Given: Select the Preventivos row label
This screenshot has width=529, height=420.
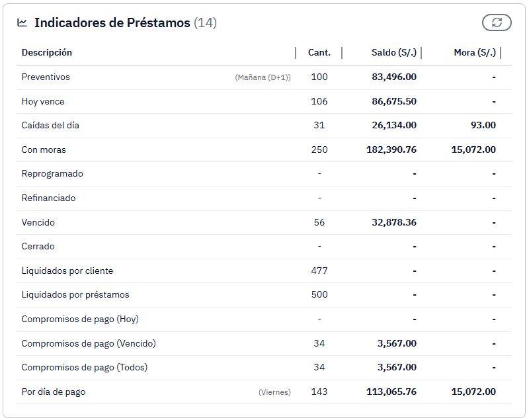Looking at the screenshot, I should click(x=45, y=77).
